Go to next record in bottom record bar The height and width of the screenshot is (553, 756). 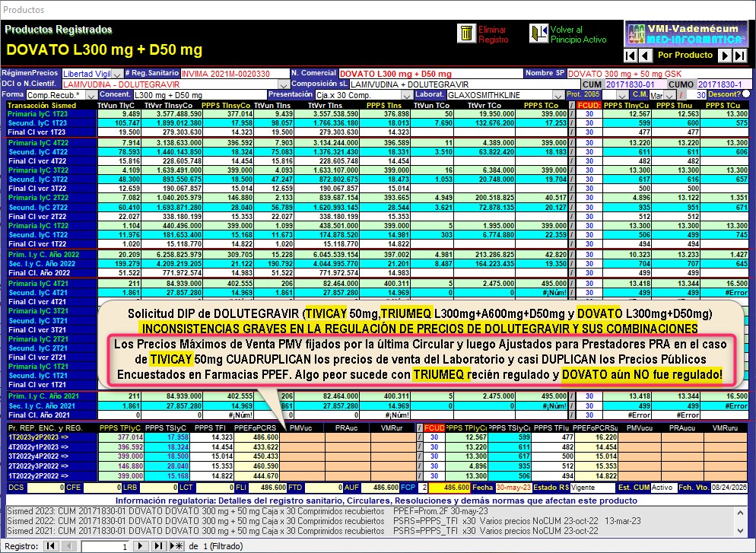[x=139, y=546]
